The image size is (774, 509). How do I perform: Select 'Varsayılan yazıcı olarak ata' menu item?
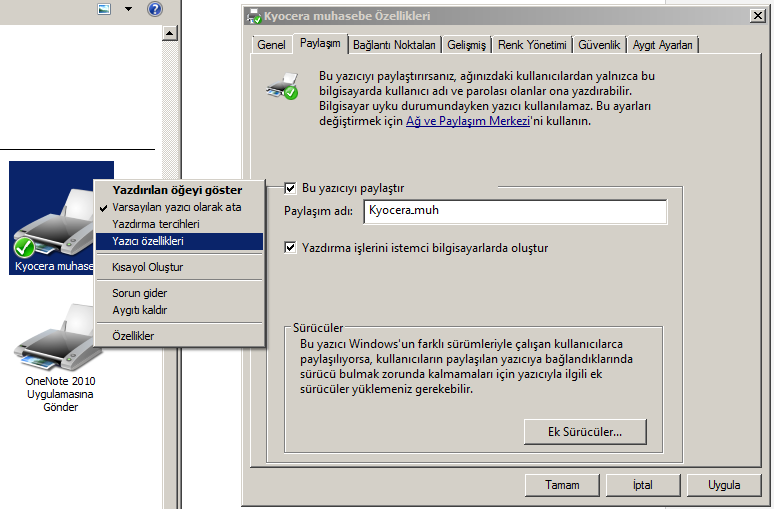tap(180, 207)
